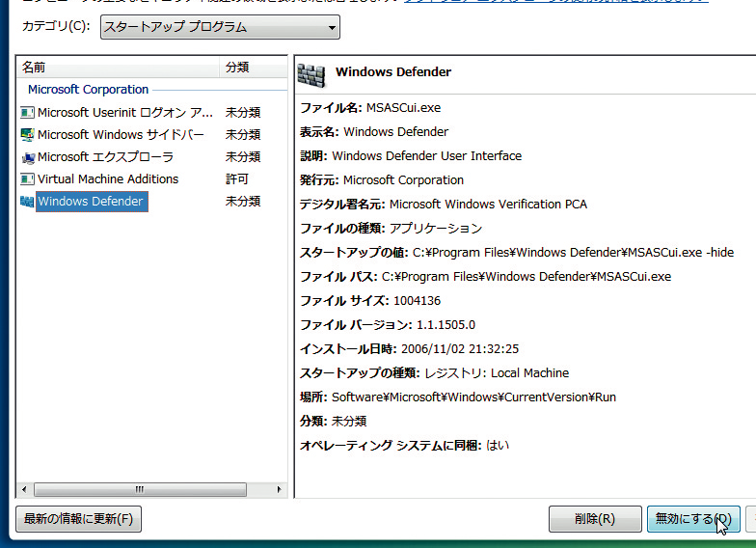Click the 許可 classification of Virtual Machine Additions
This screenshot has width=756, height=548.
(x=237, y=179)
